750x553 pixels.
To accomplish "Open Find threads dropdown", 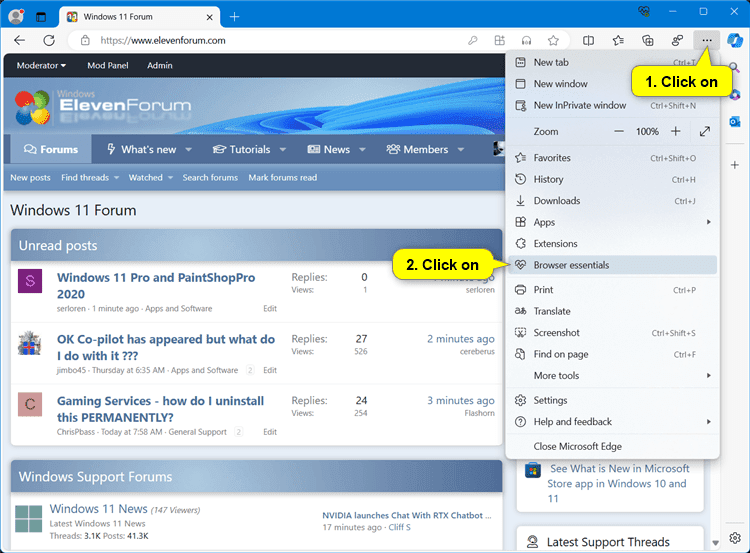I will (x=90, y=177).
